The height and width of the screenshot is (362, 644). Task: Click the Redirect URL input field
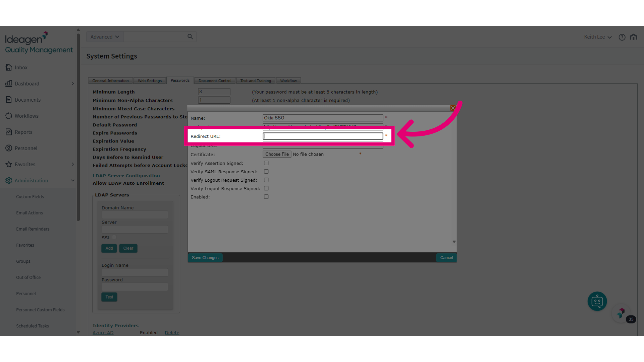[x=323, y=136]
